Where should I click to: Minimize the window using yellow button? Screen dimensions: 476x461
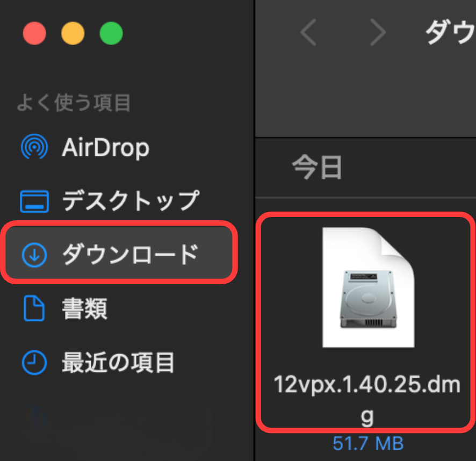point(73,34)
